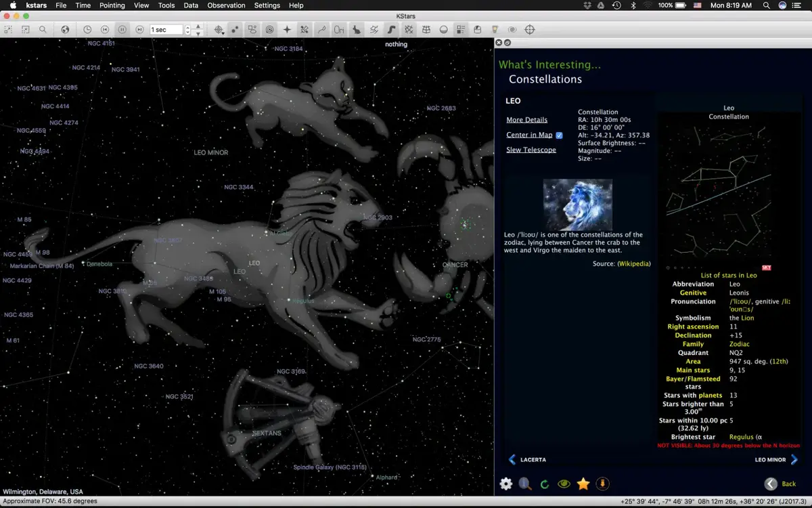The image size is (812, 508).
Task: Click the zoom magnifier toolbar icon
Action: (43, 30)
